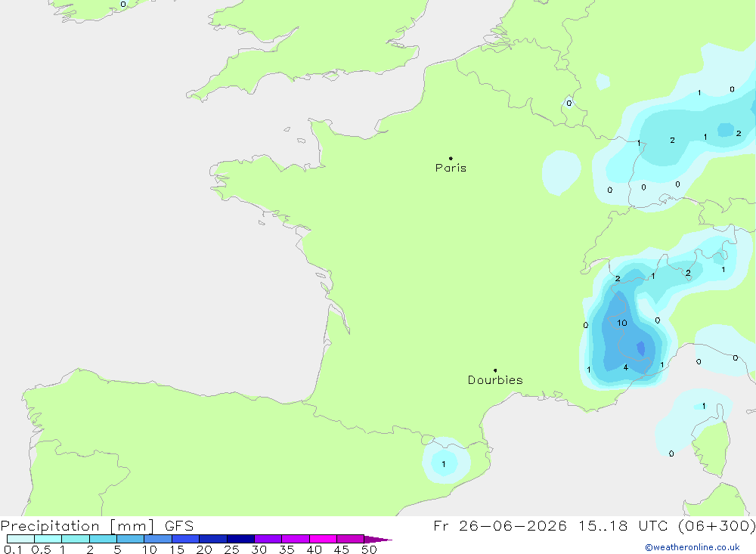Select the Paris location dot marker
The width and height of the screenshot is (756, 554).
point(451,158)
